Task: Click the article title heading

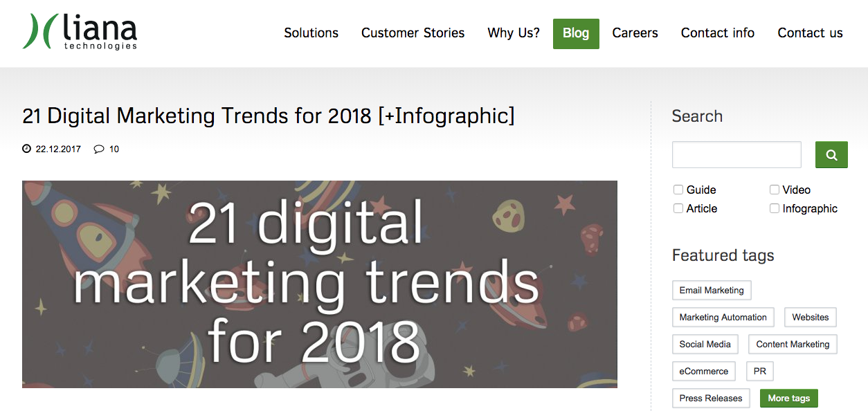Action: (x=269, y=116)
